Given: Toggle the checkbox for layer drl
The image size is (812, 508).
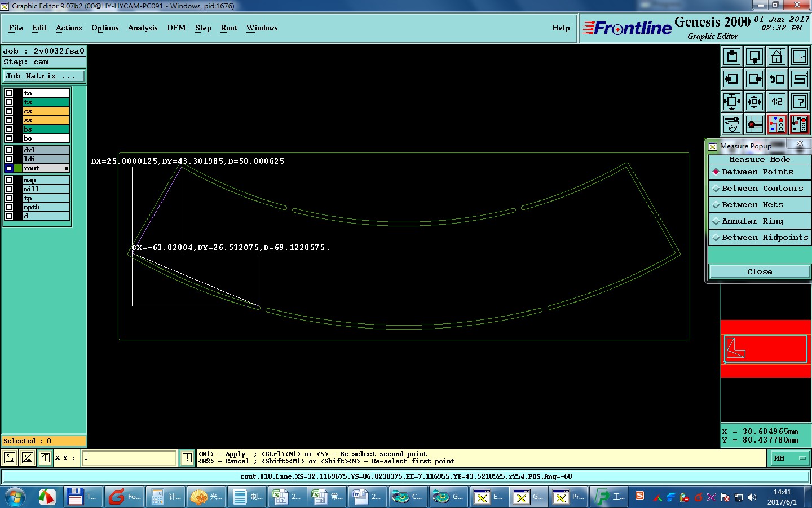Looking at the screenshot, I should (x=9, y=150).
